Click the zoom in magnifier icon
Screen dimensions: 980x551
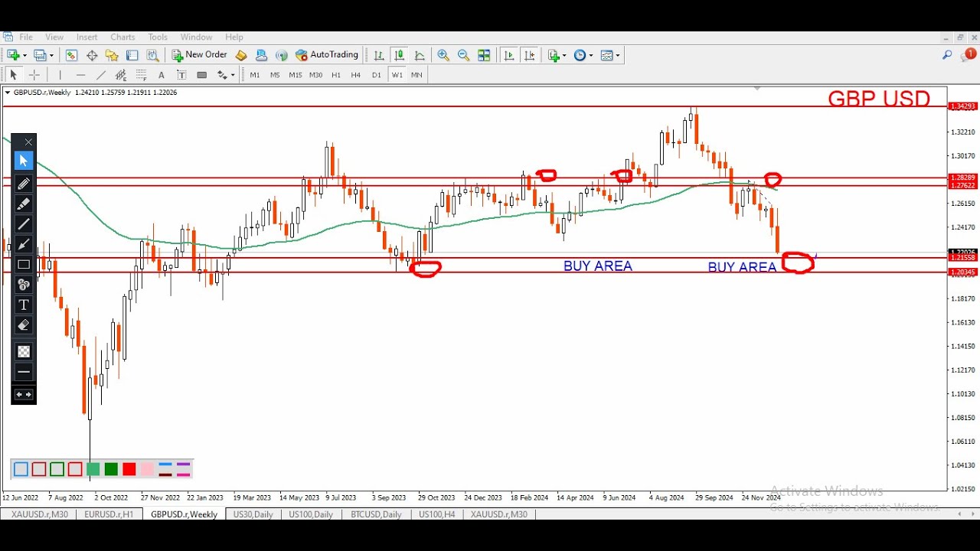coord(443,55)
